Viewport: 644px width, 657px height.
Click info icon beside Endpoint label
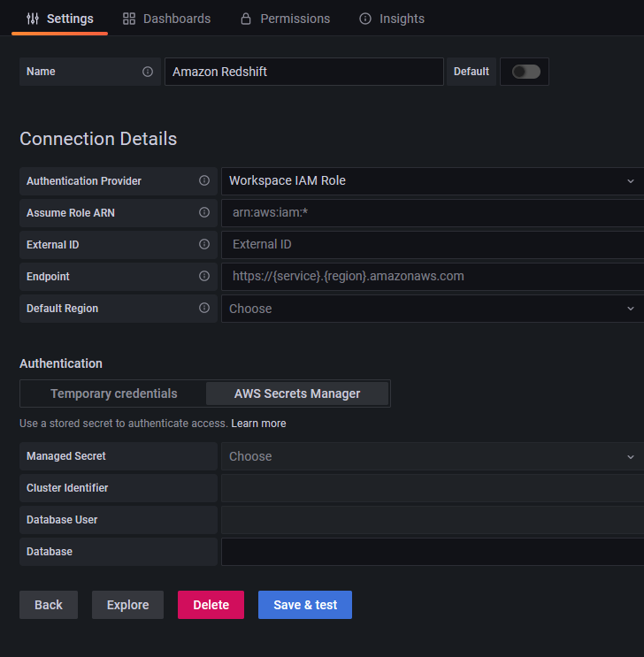click(204, 277)
